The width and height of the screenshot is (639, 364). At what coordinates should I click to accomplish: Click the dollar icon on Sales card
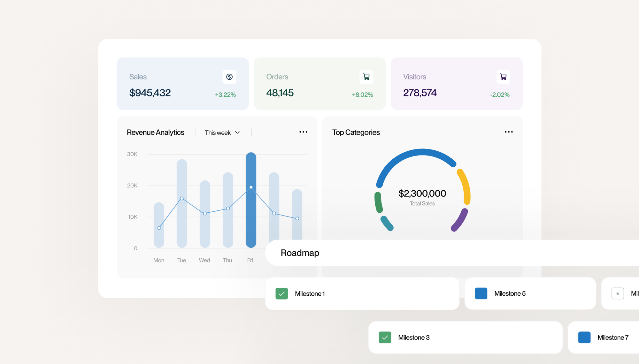pyautogui.click(x=229, y=77)
